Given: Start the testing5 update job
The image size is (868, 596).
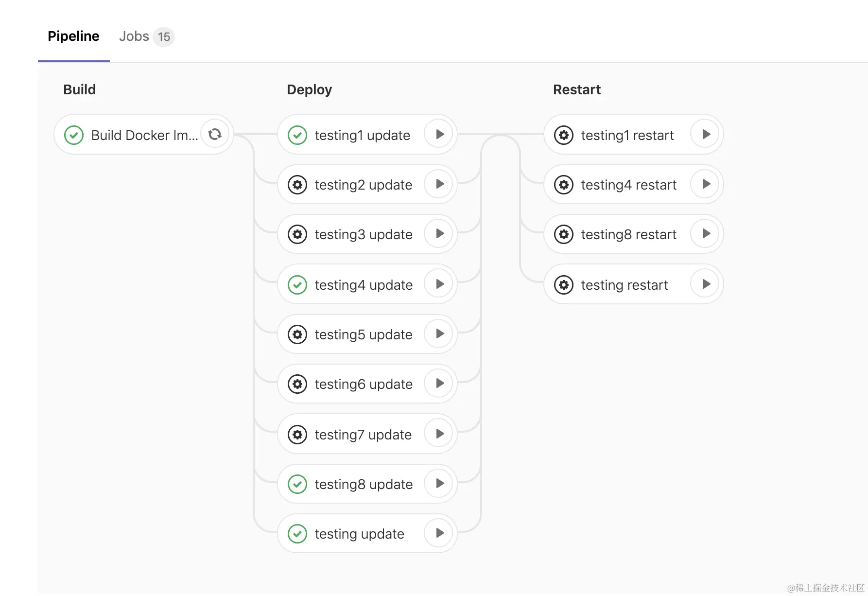Looking at the screenshot, I should 440,333.
